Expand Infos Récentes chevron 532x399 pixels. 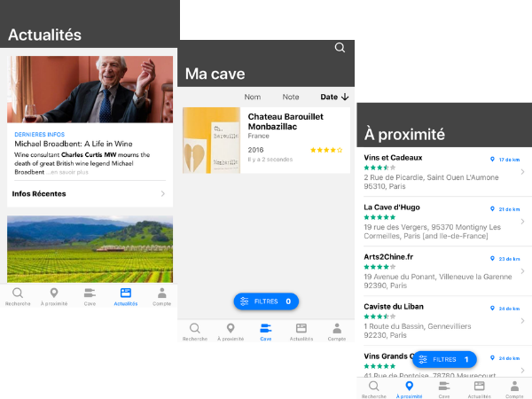(163, 193)
